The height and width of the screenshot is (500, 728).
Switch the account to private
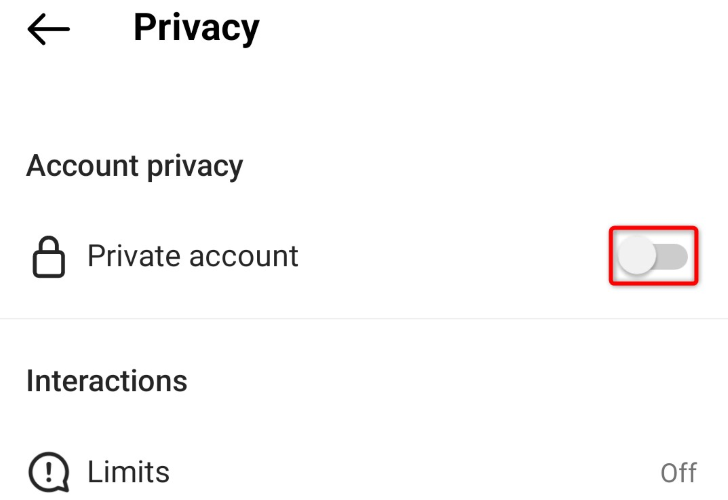[x=654, y=257]
